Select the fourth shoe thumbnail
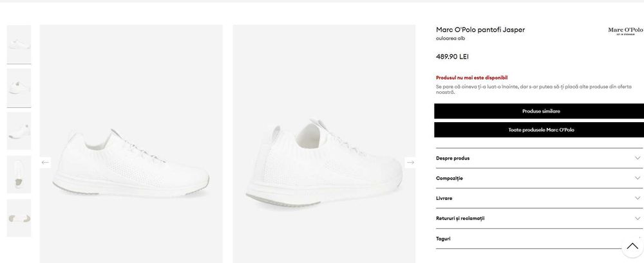 pos(19,174)
